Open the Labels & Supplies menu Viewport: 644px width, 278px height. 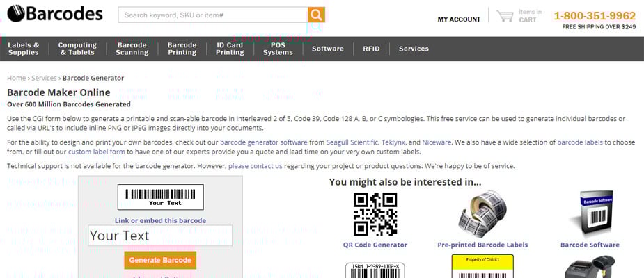(x=24, y=49)
